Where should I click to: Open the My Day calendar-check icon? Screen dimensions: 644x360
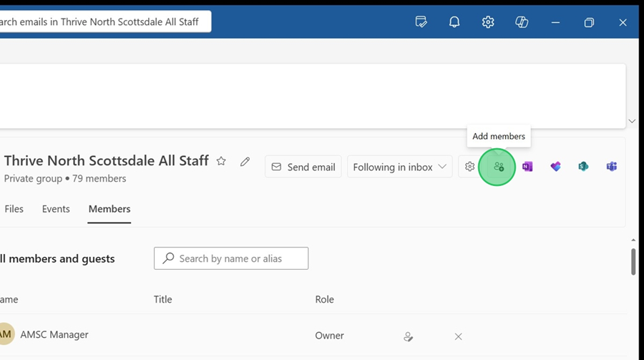pos(421,22)
